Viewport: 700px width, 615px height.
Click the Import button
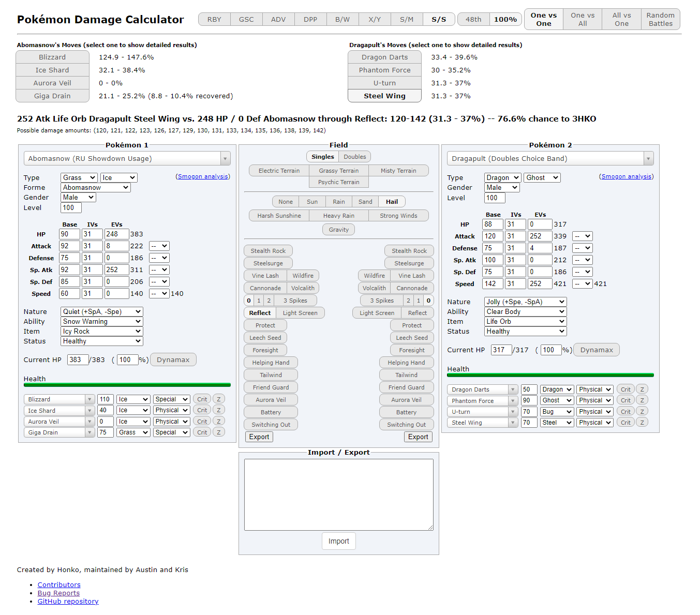pyautogui.click(x=339, y=541)
